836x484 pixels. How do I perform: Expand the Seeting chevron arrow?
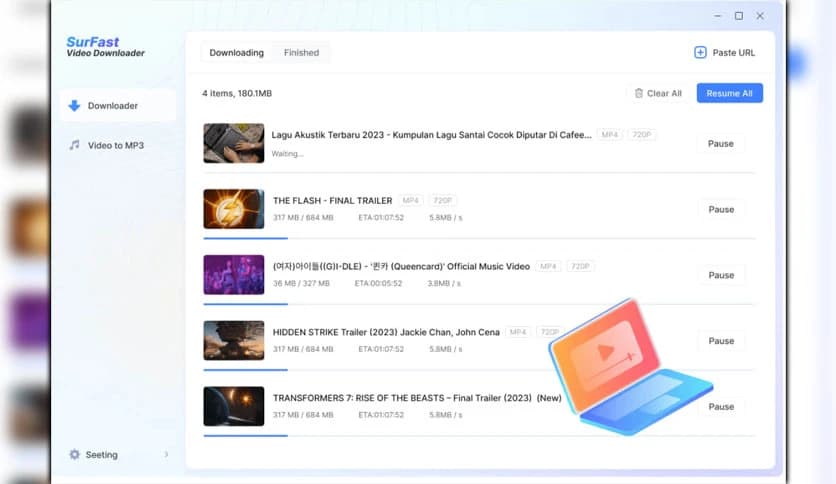pyautogui.click(x=166, y=455)
